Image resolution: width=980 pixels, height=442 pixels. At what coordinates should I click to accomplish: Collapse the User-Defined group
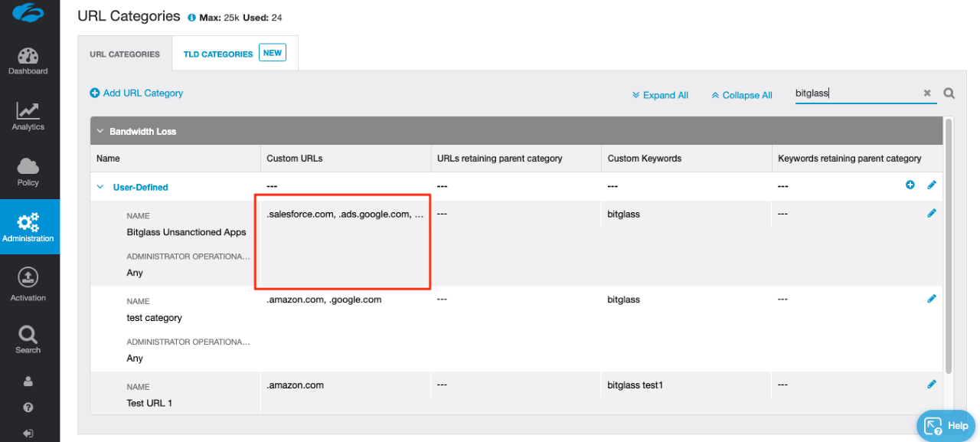pyautogui.click(x=100, y=187)
